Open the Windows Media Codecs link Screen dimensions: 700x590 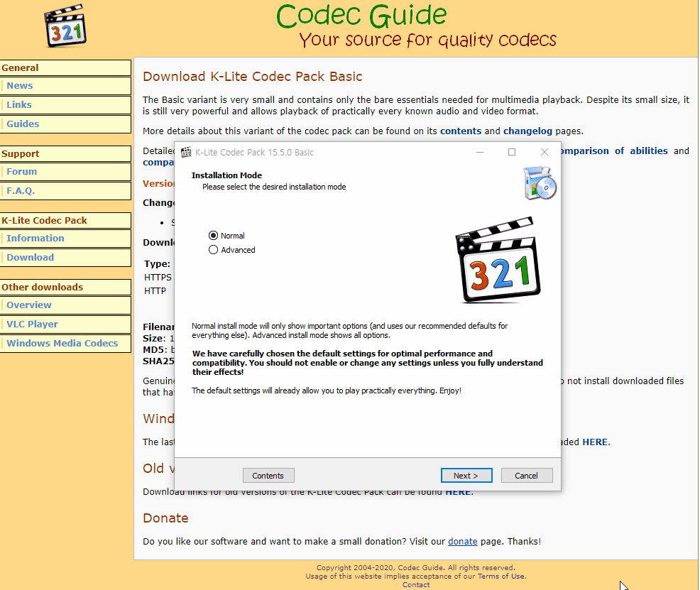[65, 344]
